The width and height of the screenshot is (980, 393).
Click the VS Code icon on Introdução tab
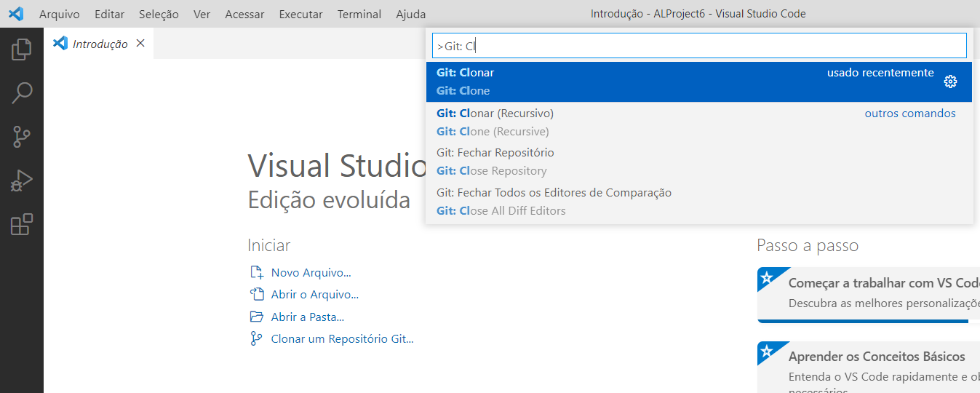61,44
